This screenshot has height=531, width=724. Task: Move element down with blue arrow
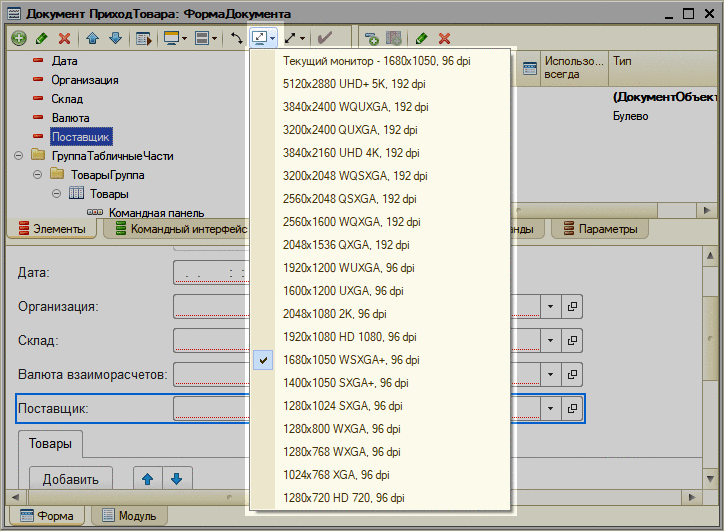pos(115,38)
